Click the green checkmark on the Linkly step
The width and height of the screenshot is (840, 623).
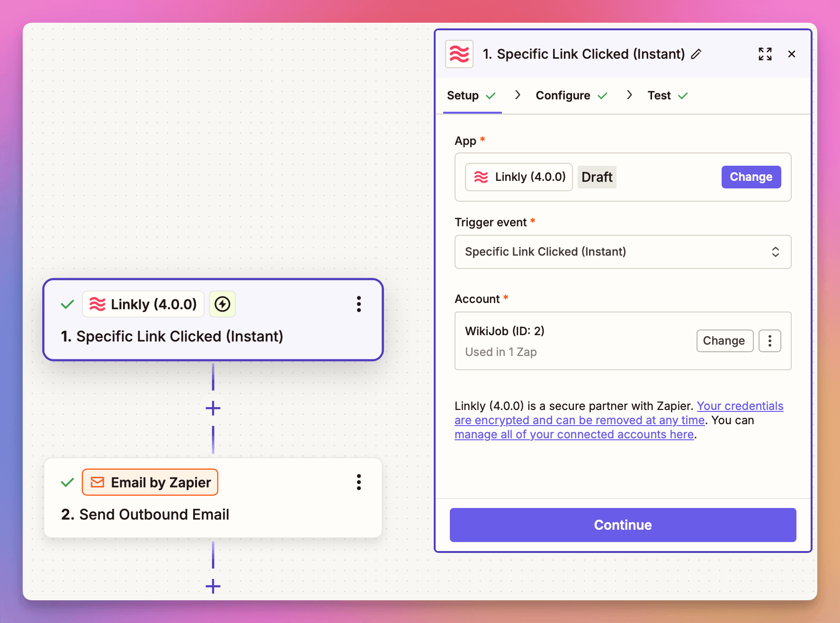[67, 304]
